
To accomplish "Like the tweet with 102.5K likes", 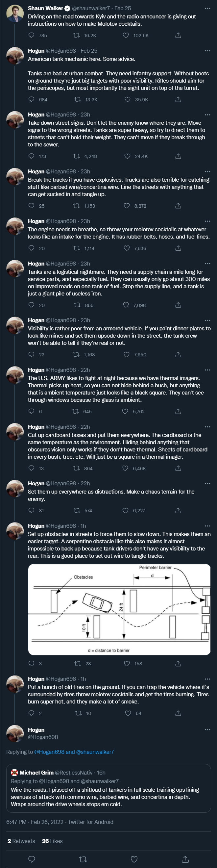I will (x=126, y=36).
